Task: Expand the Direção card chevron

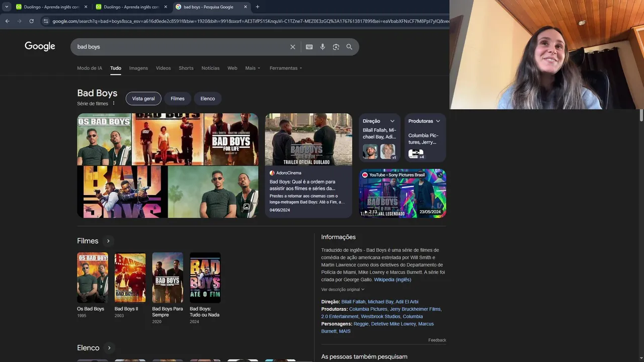Action: (392, 121)
